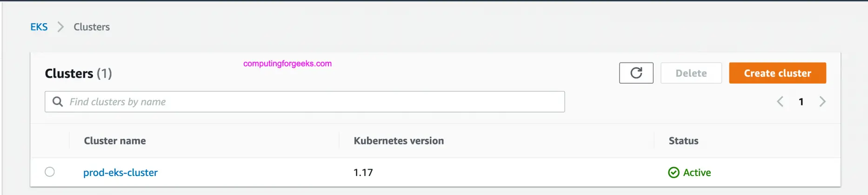Viewport: 868px width, 195px height.
Task: Select page number 1 in pagination
Action: 801,102
